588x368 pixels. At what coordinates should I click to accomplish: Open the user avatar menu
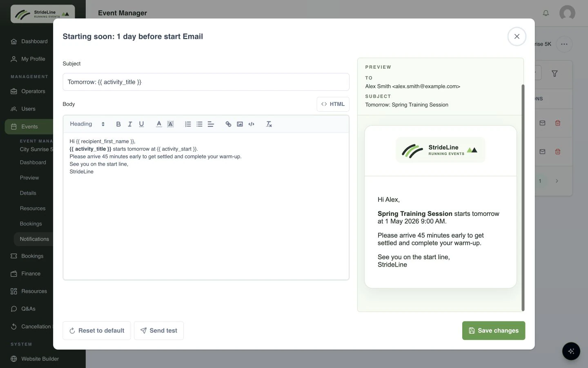(x=567, y=13)
